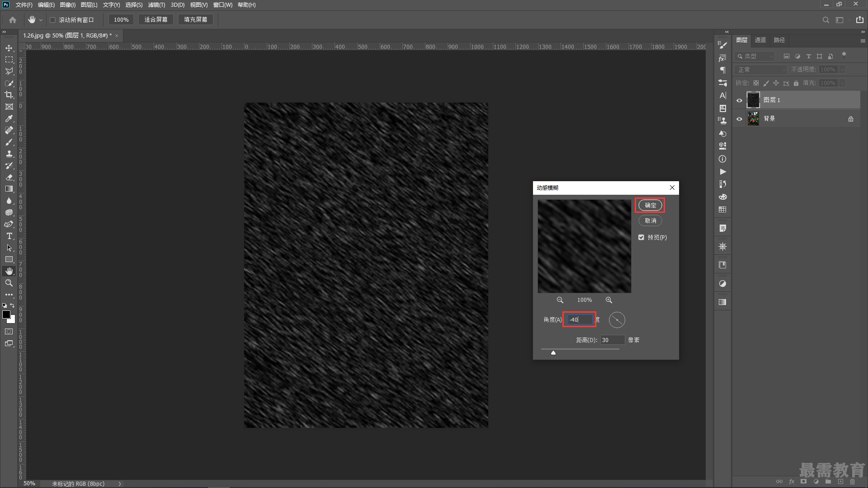Select the Crop tool

(9, 95)
